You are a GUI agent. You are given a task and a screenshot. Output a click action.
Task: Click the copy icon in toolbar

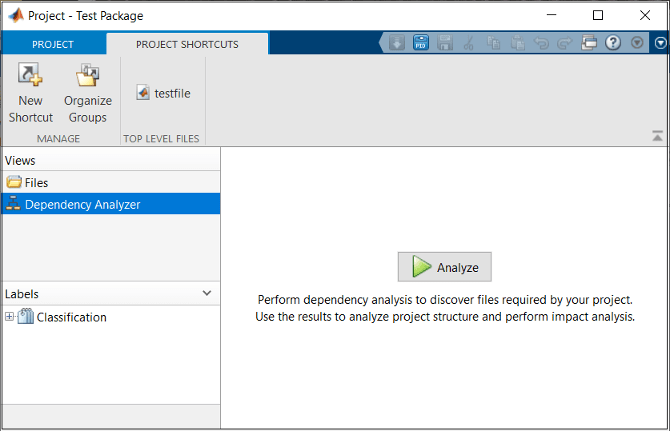pos(494,43)
